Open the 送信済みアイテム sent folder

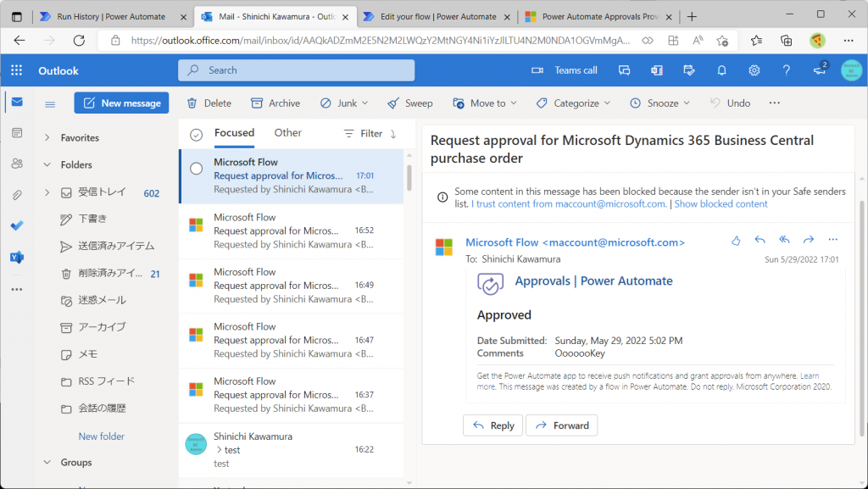(116, 246)
